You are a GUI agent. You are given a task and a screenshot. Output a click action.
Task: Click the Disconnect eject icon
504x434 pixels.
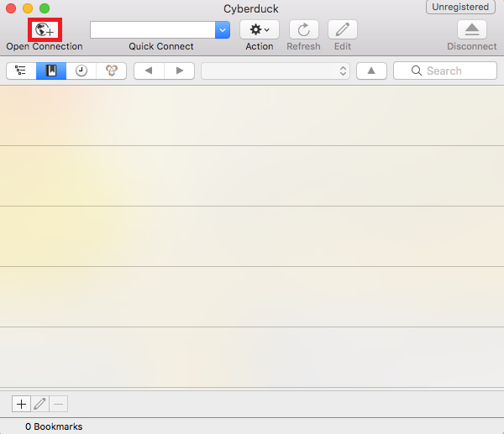(471, 29)
